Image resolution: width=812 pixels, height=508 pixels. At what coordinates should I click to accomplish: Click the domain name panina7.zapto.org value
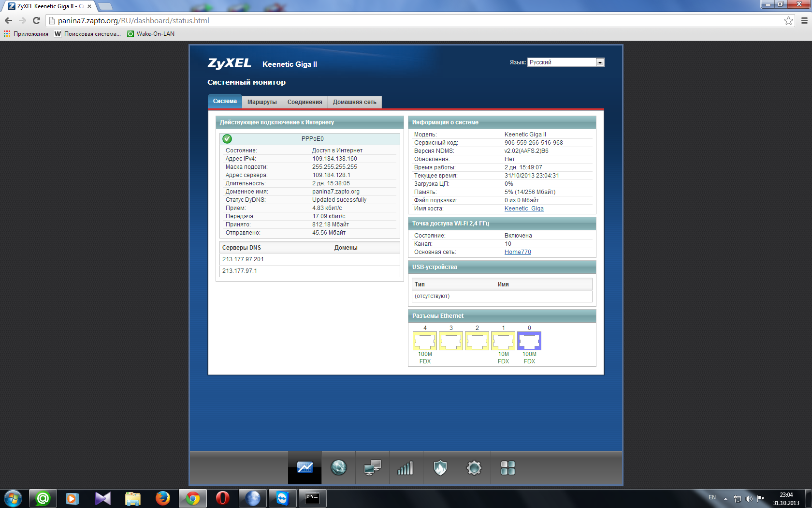point(336,192)
